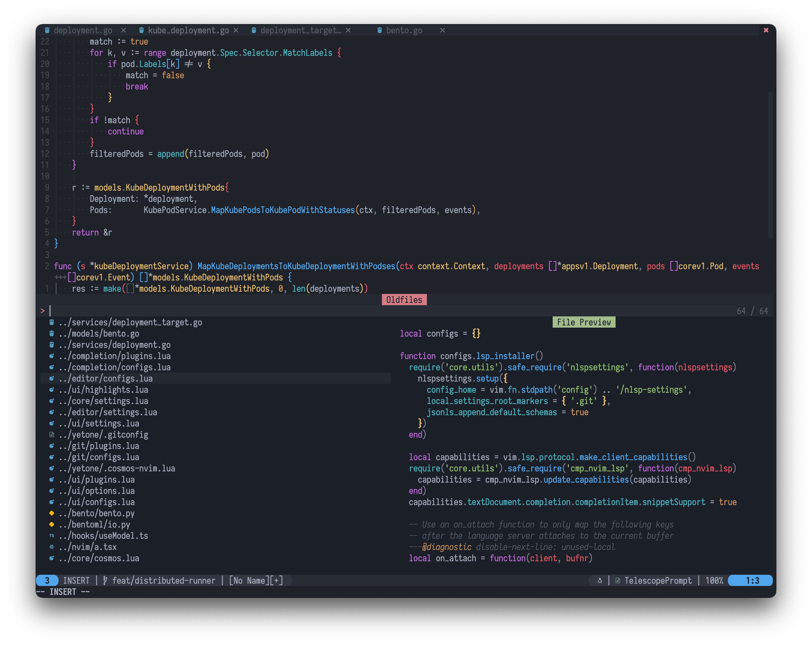Select highlighted ../editor/configs.lua entry
This screenshot has width=812, height=645.
[x=215, y=378]
